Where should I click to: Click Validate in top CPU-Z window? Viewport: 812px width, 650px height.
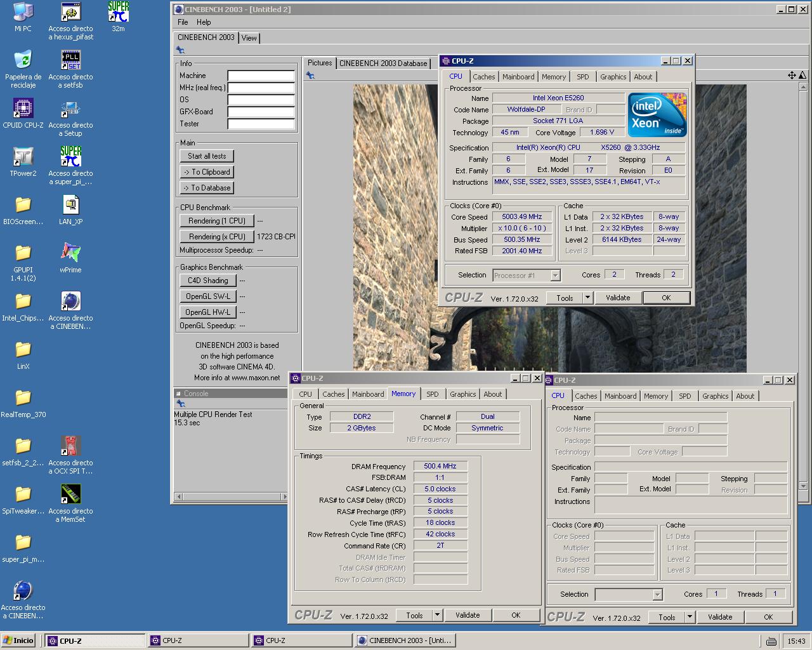click(618, 298)
